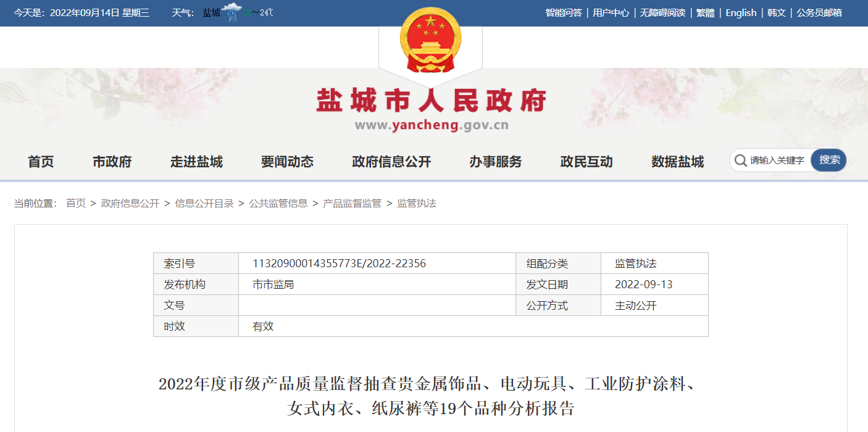This screenshot has width=868, height=432.
Task: Switch site language to English
Action: [741, 13]
